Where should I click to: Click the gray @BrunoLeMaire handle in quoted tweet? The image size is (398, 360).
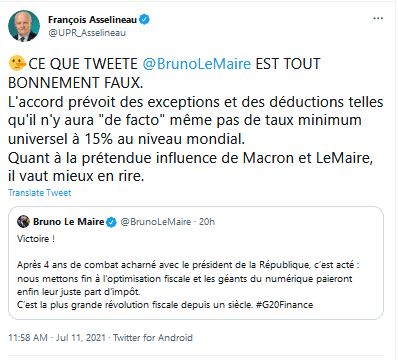[156, 222]
